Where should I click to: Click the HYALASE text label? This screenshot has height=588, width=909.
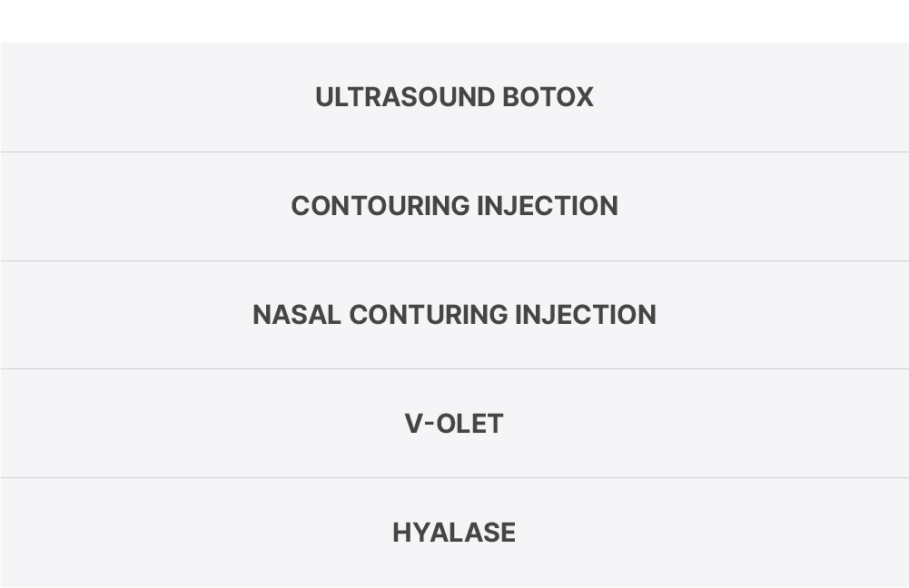[454, 533]
